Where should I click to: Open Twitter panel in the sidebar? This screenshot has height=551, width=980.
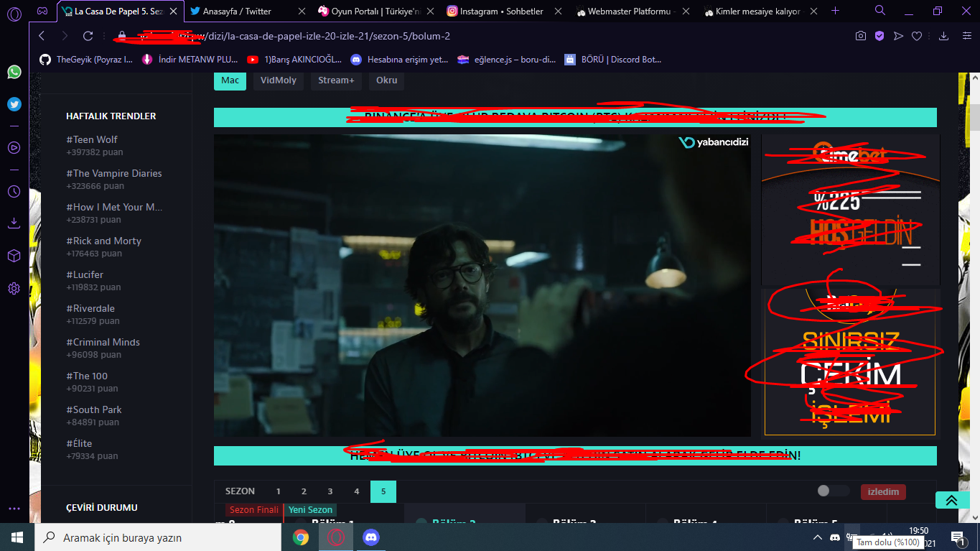pos(14,104)
